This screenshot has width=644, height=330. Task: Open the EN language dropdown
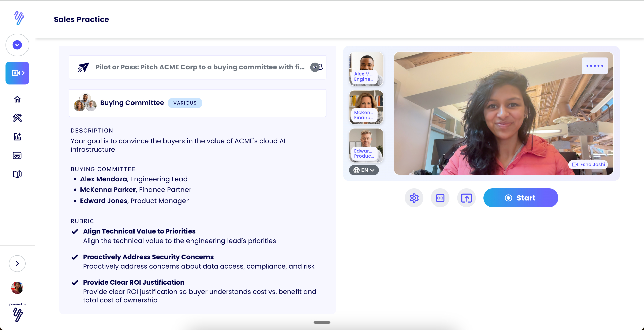364,170
